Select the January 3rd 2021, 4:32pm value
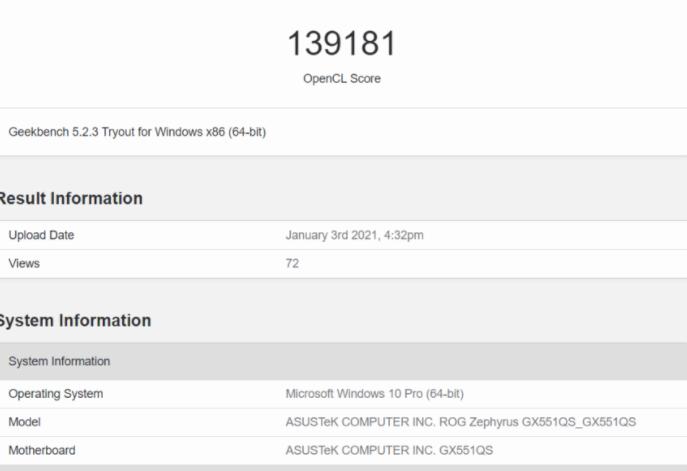The width and height of the screenshot is (687, 471). tap(357, 236)
